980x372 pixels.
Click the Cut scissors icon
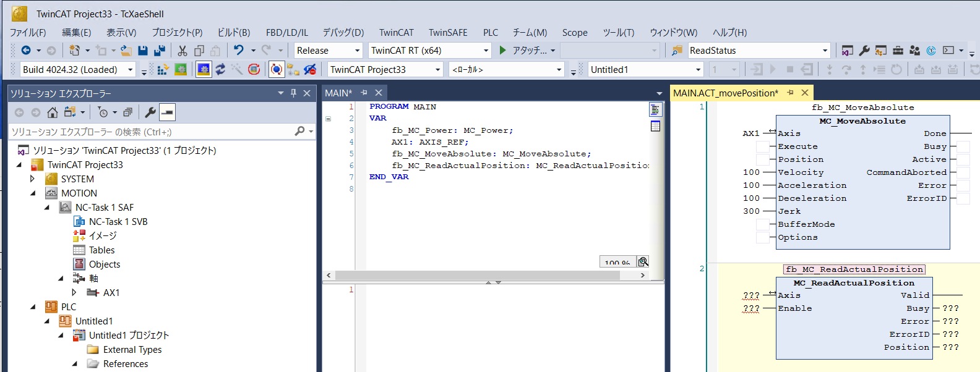183,51
